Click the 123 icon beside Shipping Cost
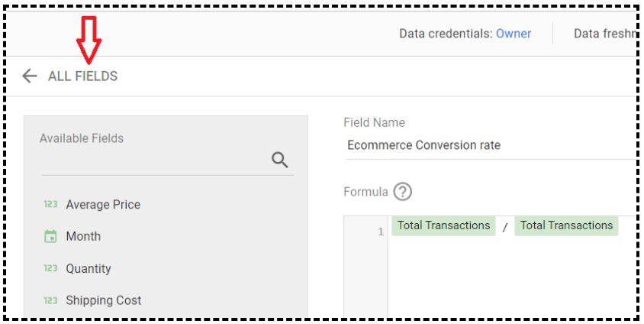The width and height of the screenshot is (644, 324). [50, 300]
